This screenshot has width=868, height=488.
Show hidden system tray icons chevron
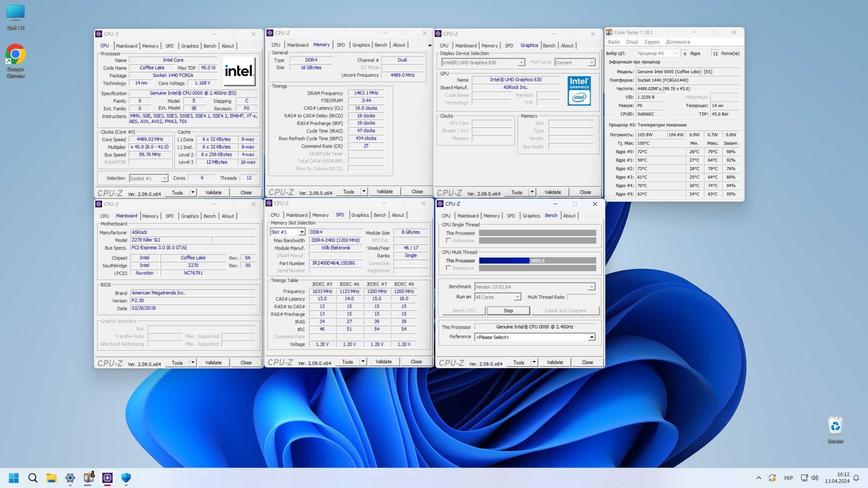pyautogui.click(x=759, y=478)
